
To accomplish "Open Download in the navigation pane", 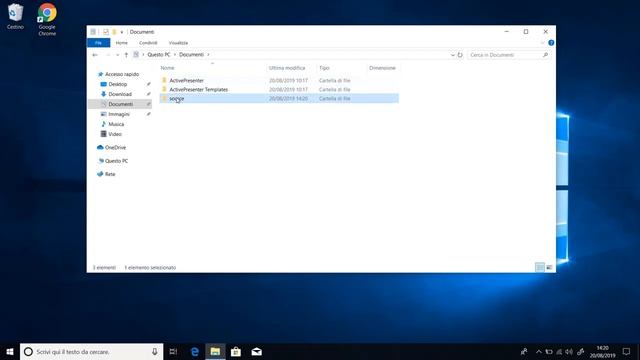I will (120, 94).
